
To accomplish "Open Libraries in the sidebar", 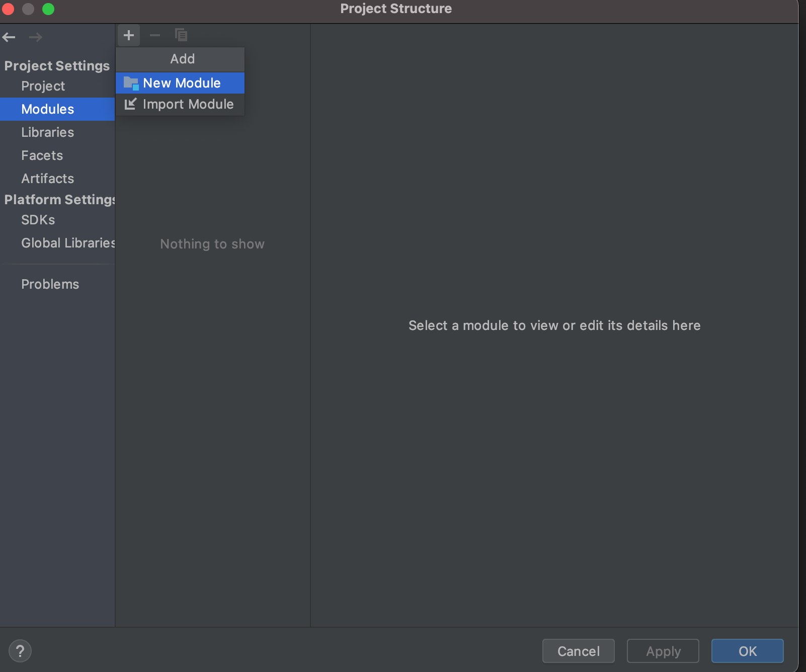I will (x=57, y=132).
